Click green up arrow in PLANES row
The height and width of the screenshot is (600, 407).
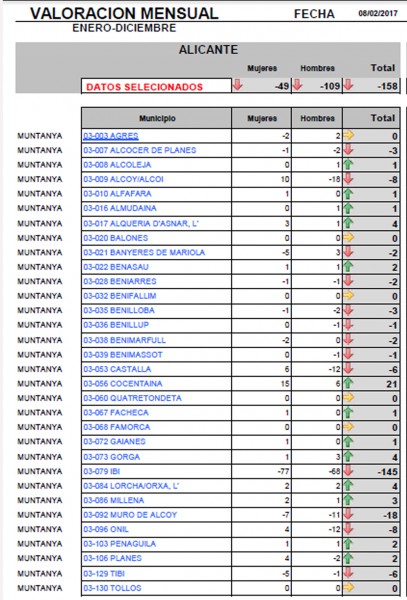(348, 558)
